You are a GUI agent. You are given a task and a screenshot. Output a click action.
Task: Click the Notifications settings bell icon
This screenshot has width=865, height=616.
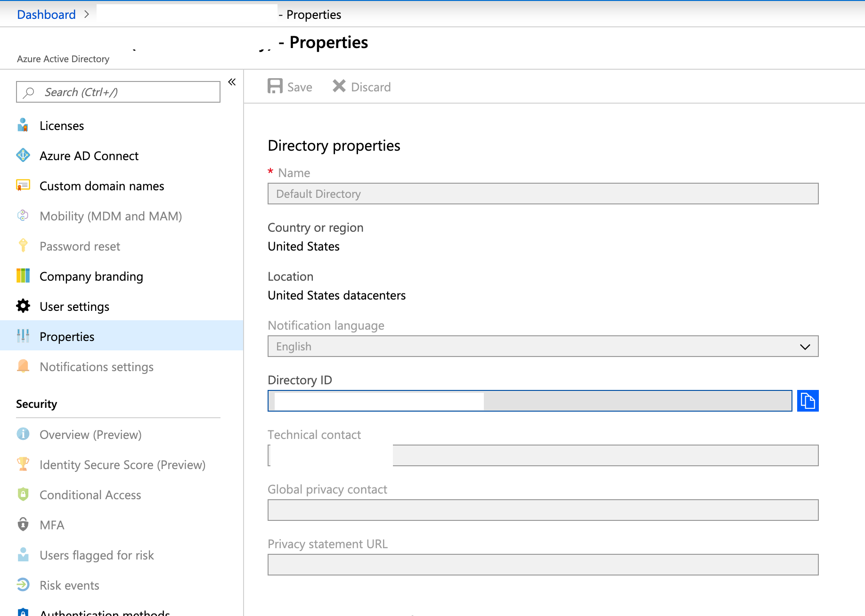tap(23, 366)
